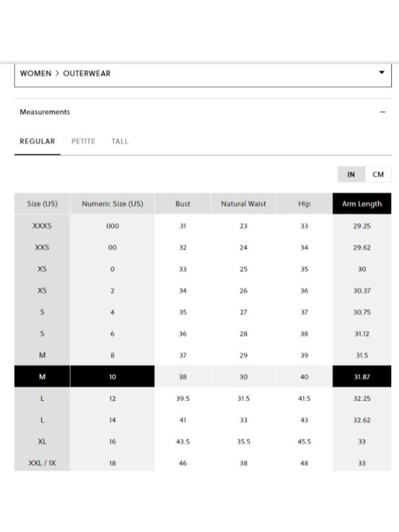The height and width of the screenshot is (532, 399).
Task: Select the Regular tab
Action: click(x=38, y=141)
